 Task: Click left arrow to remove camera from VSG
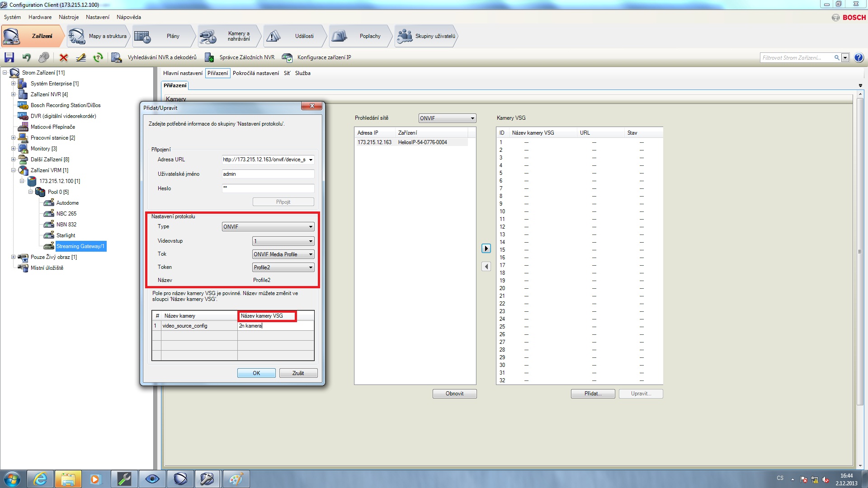coord(486,267)
